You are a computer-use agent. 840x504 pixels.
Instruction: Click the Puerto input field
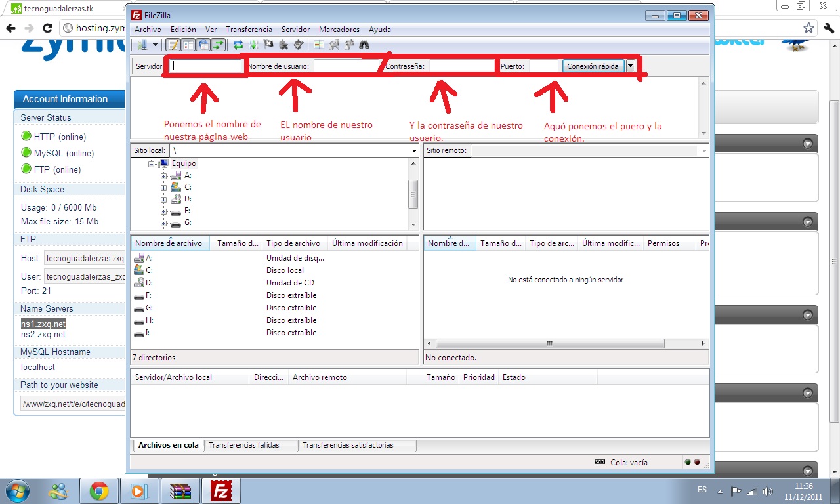coord(543,66)
